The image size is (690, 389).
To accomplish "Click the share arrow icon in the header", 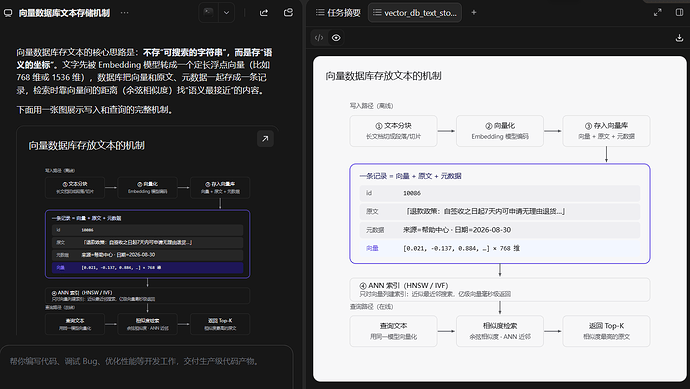I will click(x=264, y=13).
